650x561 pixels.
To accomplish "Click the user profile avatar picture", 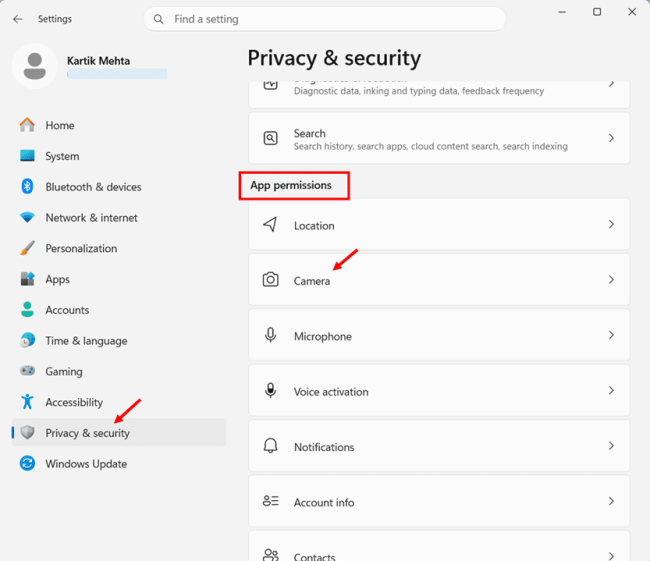I will [35, 66].
